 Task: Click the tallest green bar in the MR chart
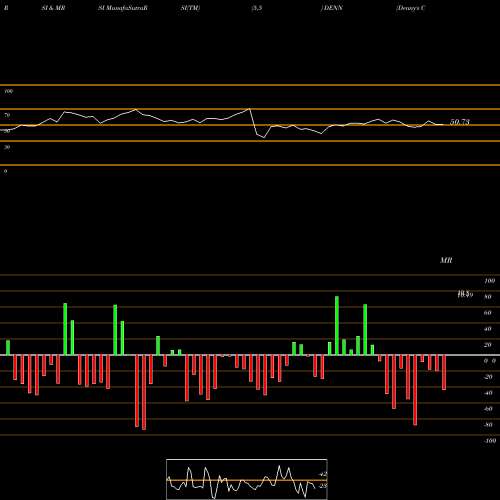click(x=337, y=326)
